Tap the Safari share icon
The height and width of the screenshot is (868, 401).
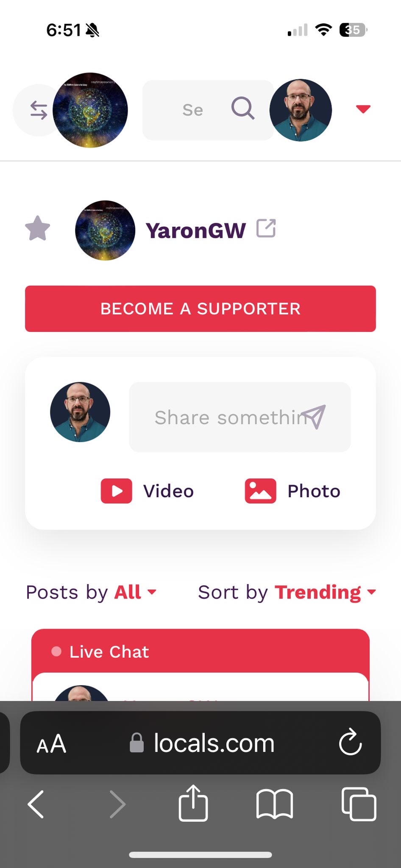[x=193, y=803]
